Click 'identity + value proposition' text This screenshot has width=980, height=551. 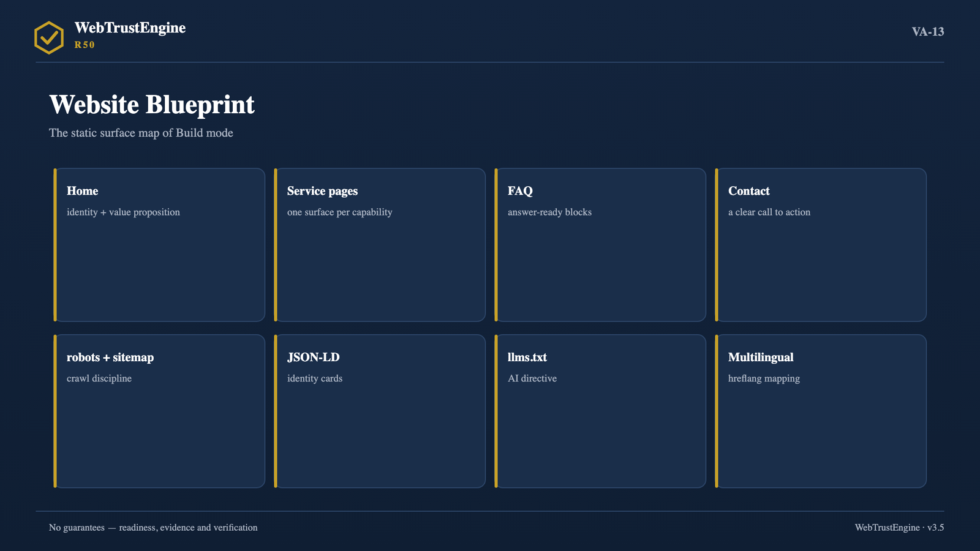pyautogui.click(x=123, y=212)
